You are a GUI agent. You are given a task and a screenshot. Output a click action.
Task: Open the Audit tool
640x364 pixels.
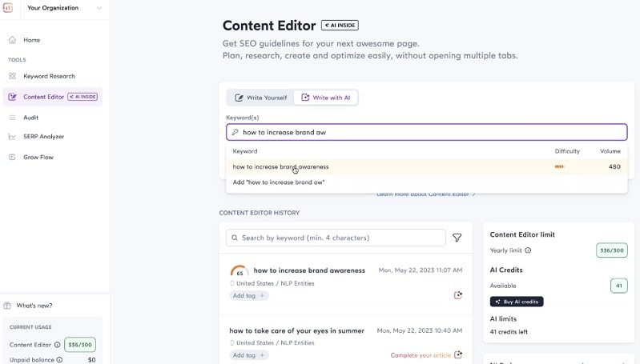30,118
